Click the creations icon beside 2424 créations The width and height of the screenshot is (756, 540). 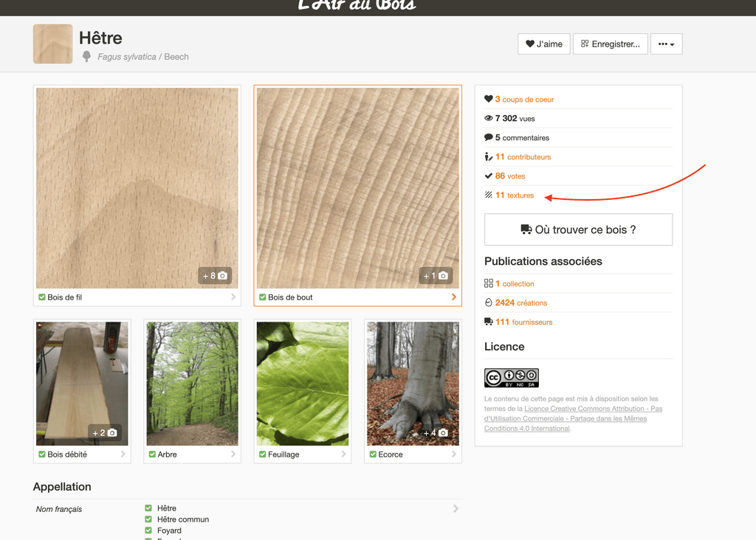pos(489,302)
